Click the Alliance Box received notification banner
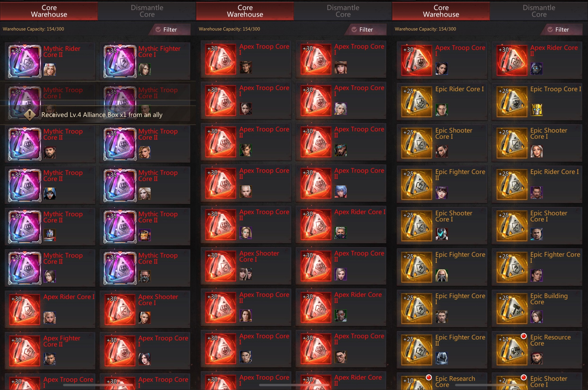Screen dimensions: 588x390 [x=98, y=114]
